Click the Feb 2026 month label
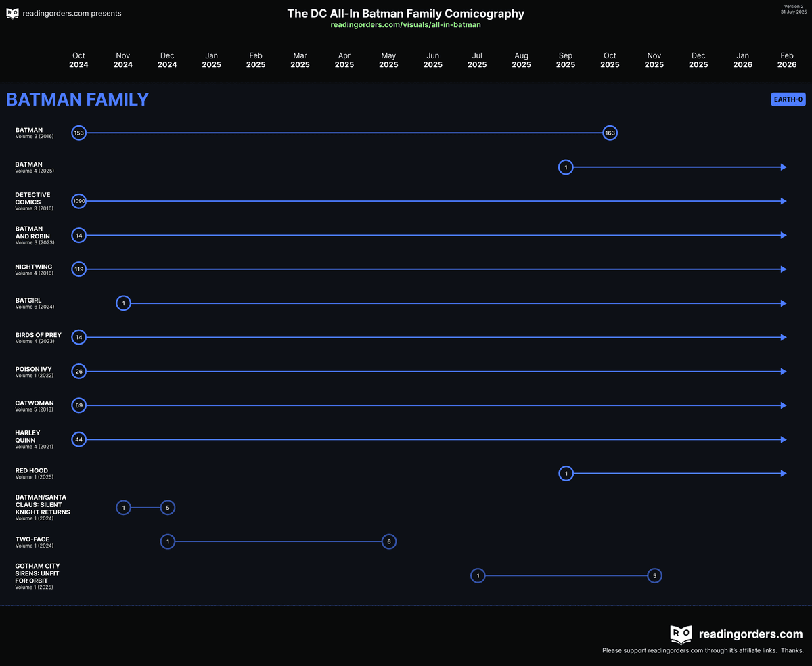 pos(787,60)
